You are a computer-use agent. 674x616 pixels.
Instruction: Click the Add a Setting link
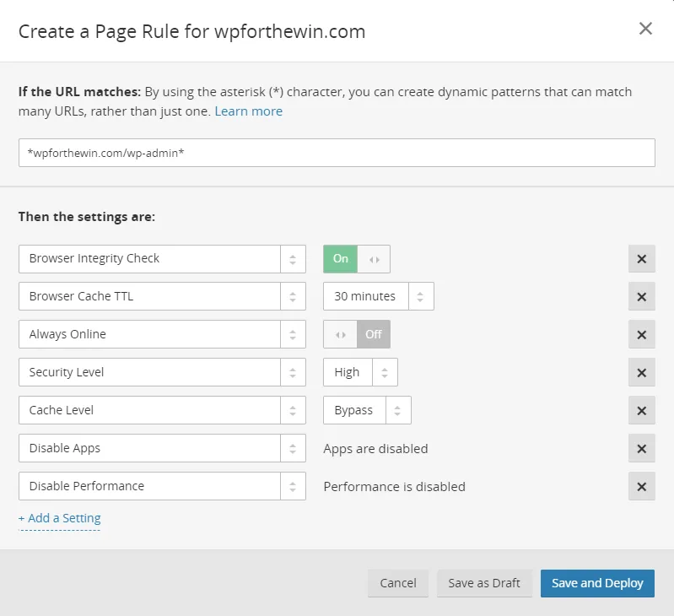coord(60,518)
